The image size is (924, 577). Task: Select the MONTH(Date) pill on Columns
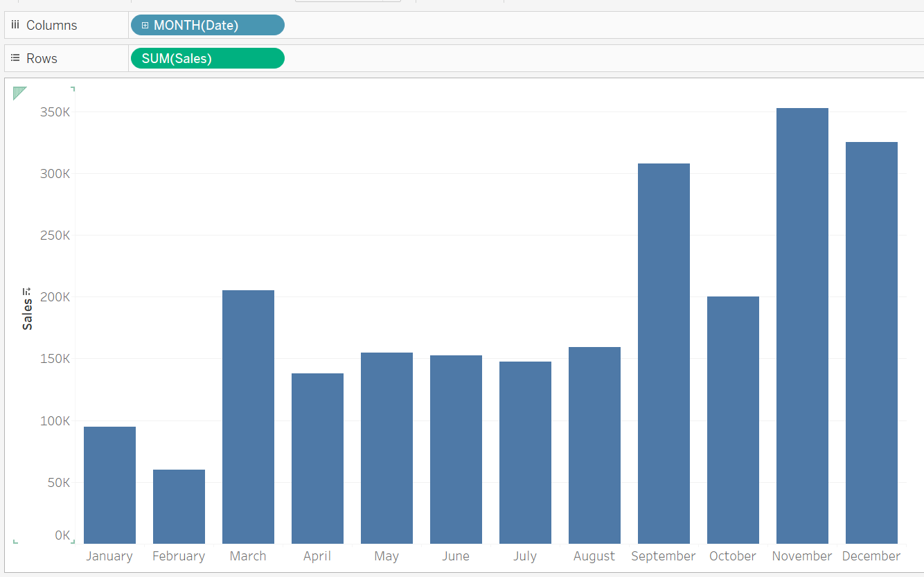coord(208,25)
